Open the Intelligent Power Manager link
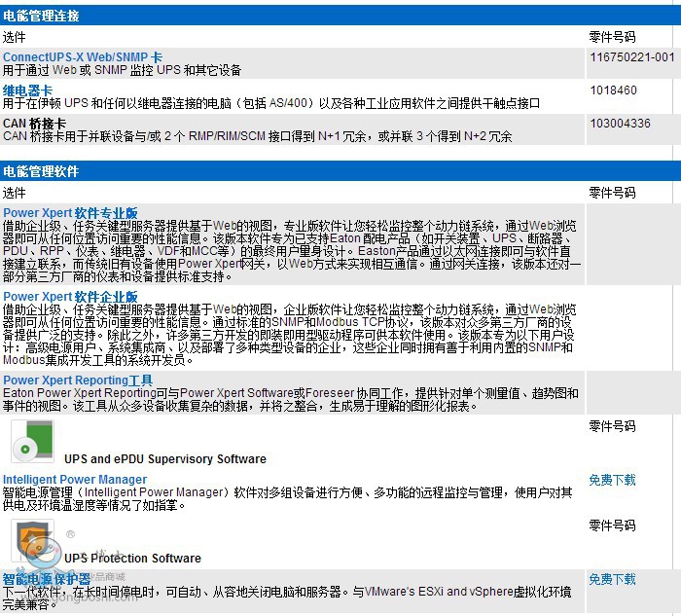 click(75, 480)
